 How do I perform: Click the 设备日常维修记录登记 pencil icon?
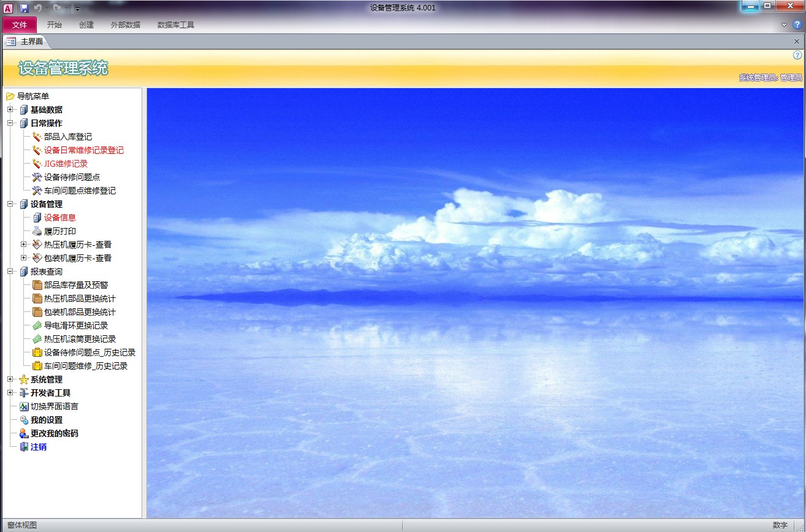[x=37, y=150]
